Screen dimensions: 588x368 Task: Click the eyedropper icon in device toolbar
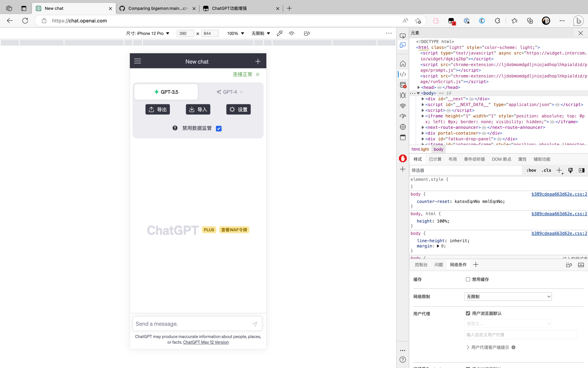(279, 33)
